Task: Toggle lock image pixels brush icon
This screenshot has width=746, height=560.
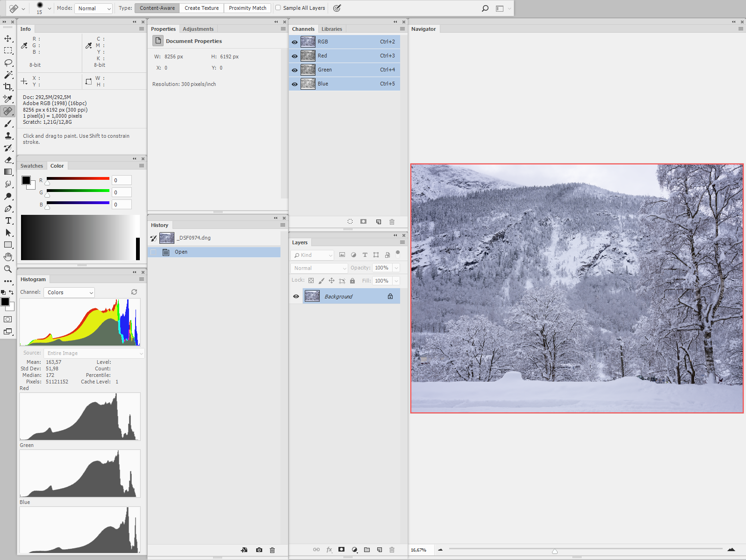Action: (x=322, y=281)
